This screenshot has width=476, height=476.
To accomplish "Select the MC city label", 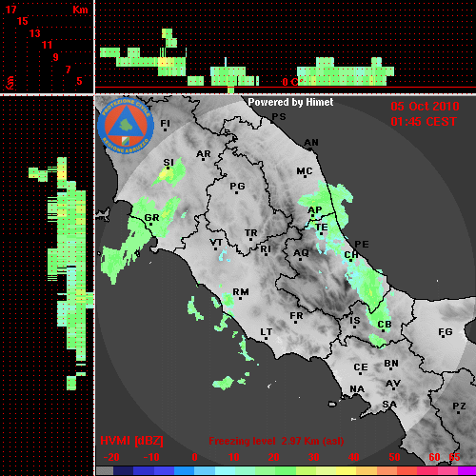I will (305, 171).
